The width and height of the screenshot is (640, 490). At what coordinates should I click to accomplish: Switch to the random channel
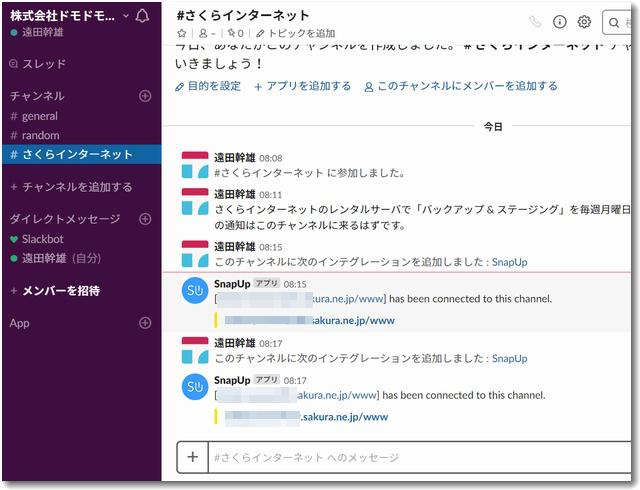[40, 135]
